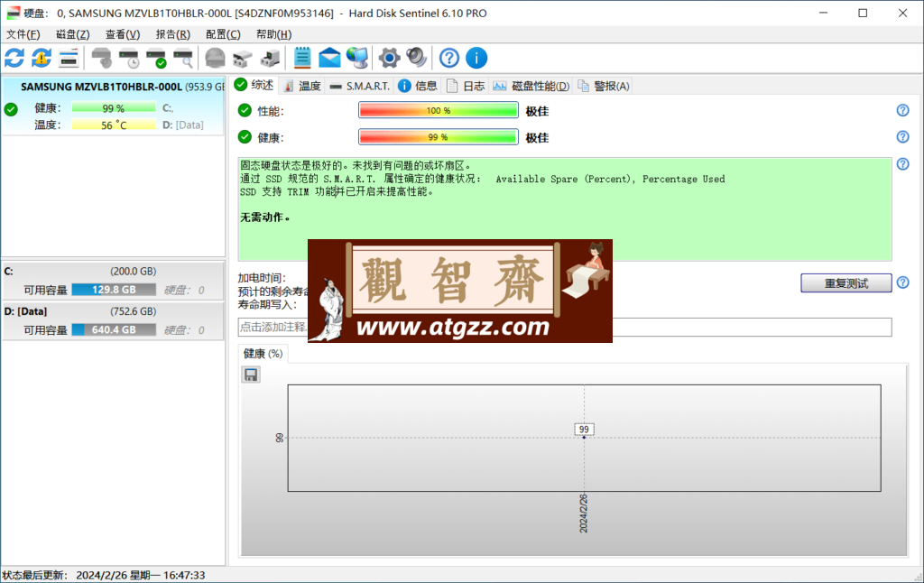This screenshot has height=583, width=924.
Task: Open the S.M.A.R.T. tab
Action: (x=359, y=86)
